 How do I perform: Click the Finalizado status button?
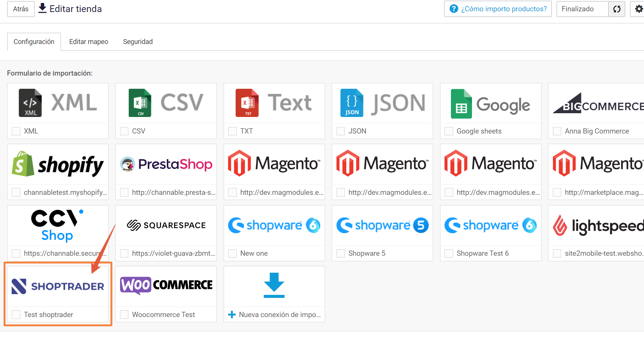(x=582, y=9)
